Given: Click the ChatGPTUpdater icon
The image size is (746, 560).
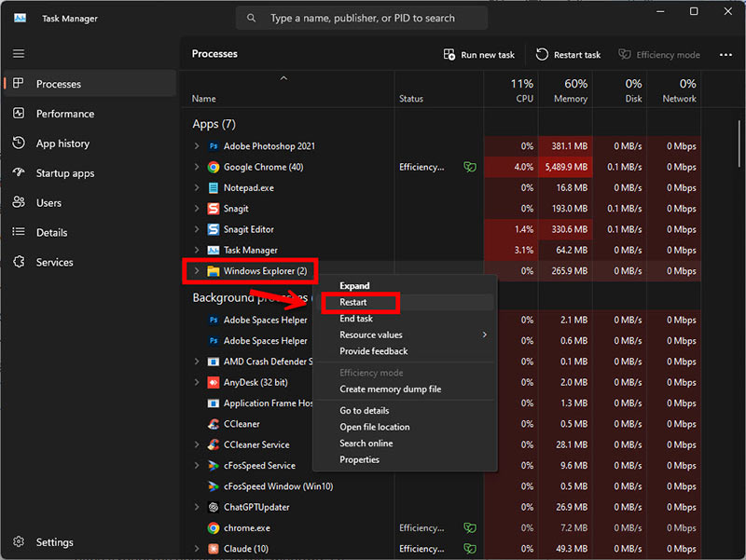Looking at the screenshot, I should [214, 507].
